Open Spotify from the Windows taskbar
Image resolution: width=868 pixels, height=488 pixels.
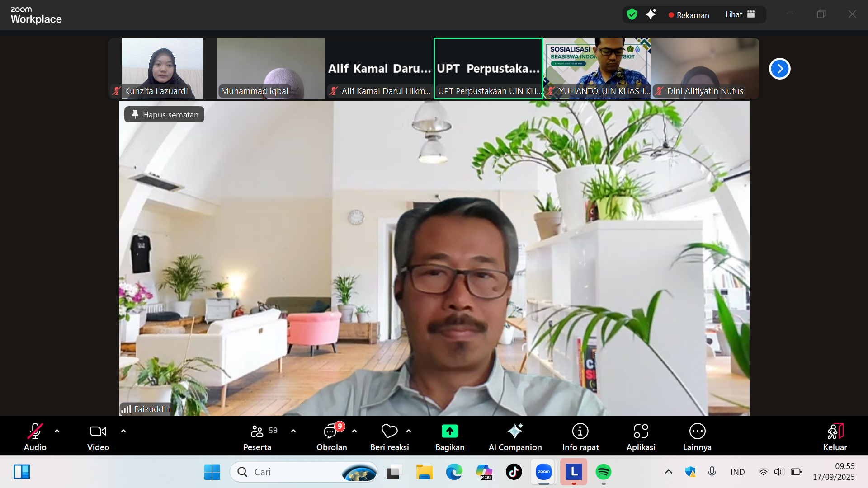tap(603, 472)
